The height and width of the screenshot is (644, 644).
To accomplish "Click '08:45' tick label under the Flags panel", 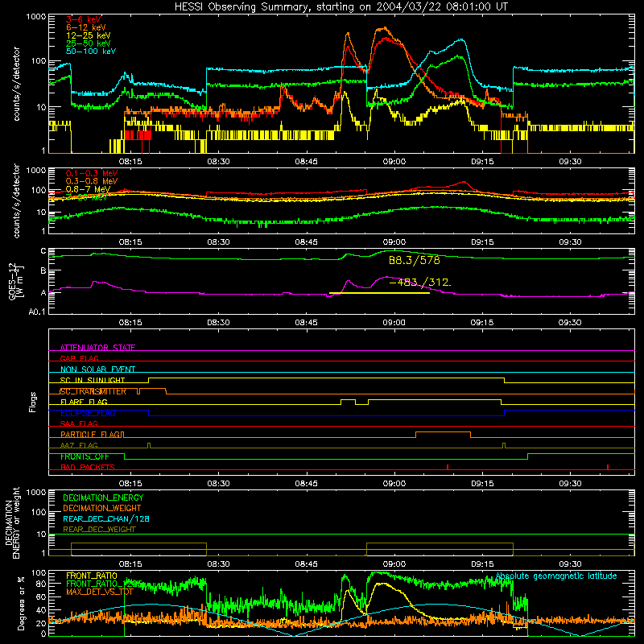I will tap(307, 484).
